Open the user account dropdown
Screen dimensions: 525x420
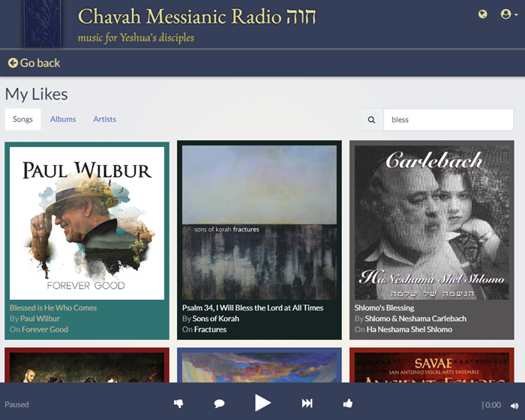(x=509, y=14)
